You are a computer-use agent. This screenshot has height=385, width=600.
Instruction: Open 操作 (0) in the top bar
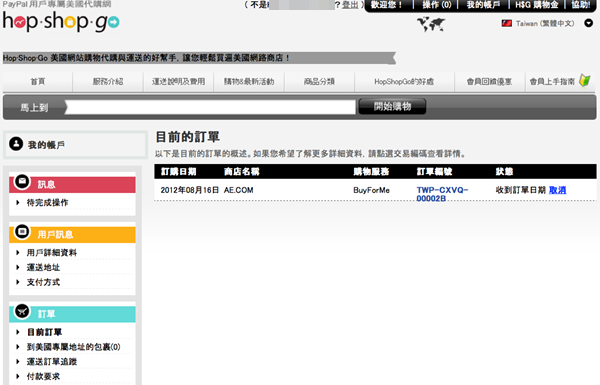437,5
